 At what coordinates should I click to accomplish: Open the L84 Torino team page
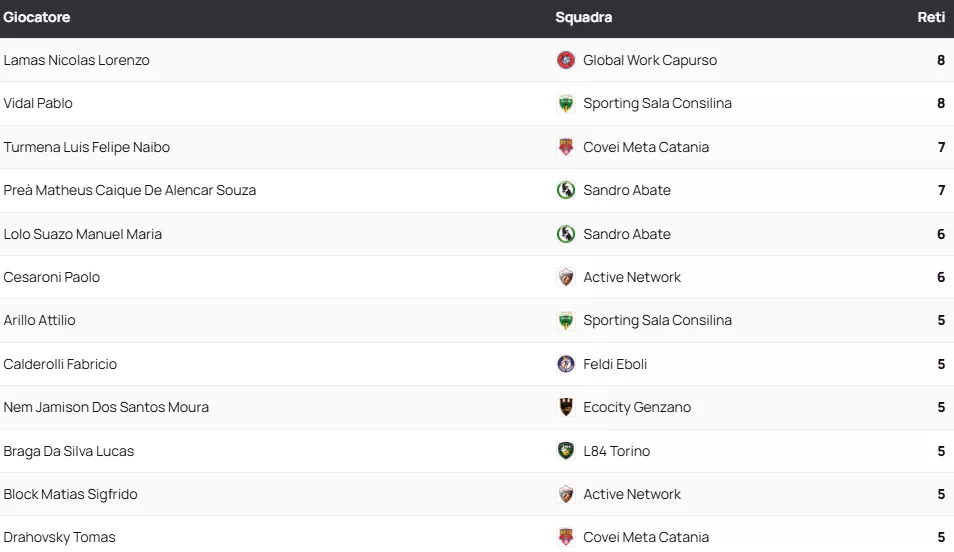(616, 451)
